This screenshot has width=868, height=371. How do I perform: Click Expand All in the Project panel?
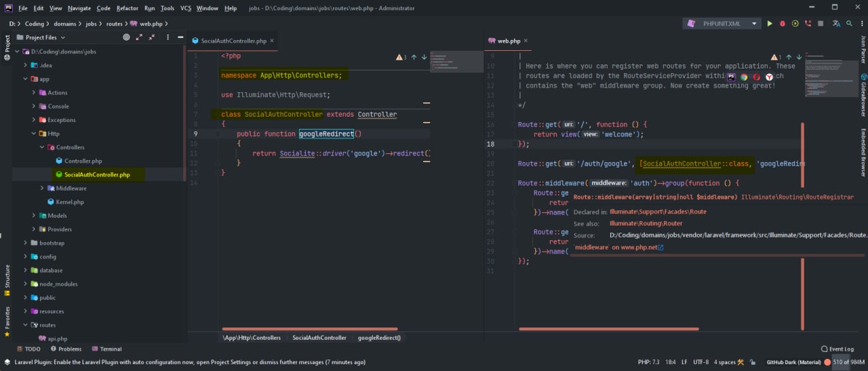(x=140, y=37)
